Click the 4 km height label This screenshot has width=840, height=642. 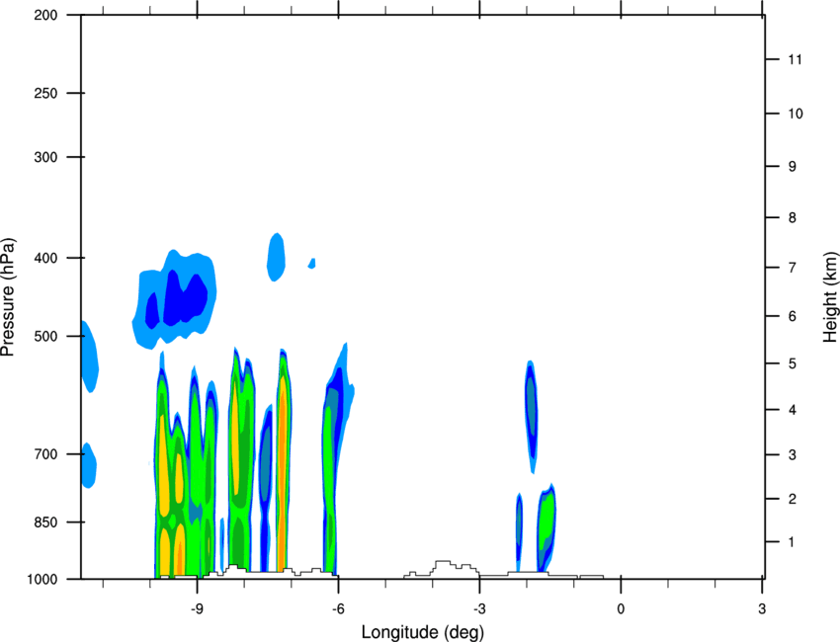point(793,410)
